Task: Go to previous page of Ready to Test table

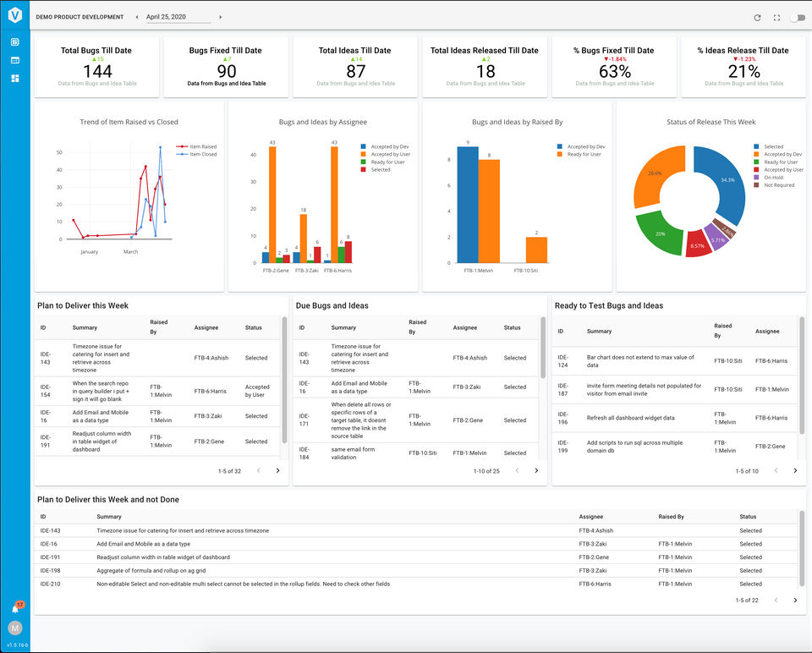Action: coord(776,471)
